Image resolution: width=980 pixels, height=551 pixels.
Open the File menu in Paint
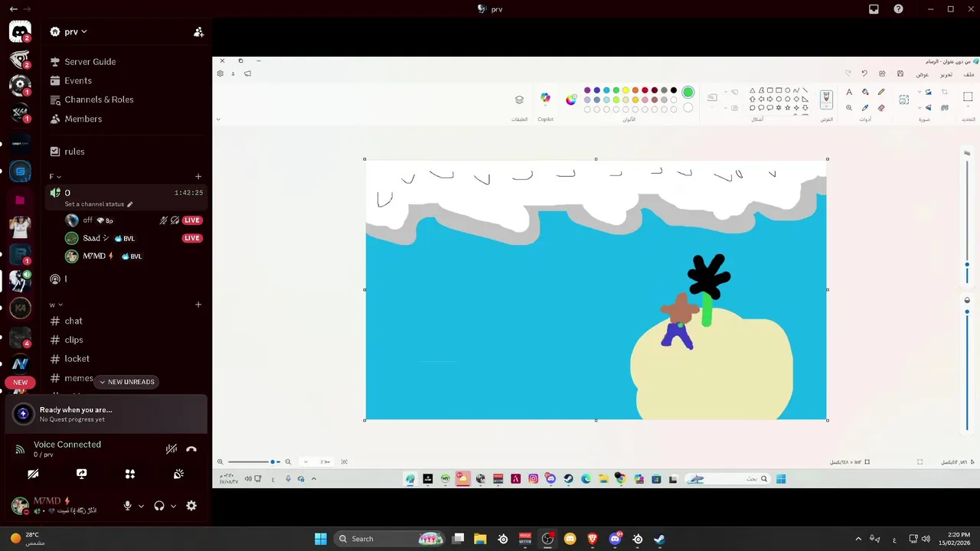click(969, 74)
